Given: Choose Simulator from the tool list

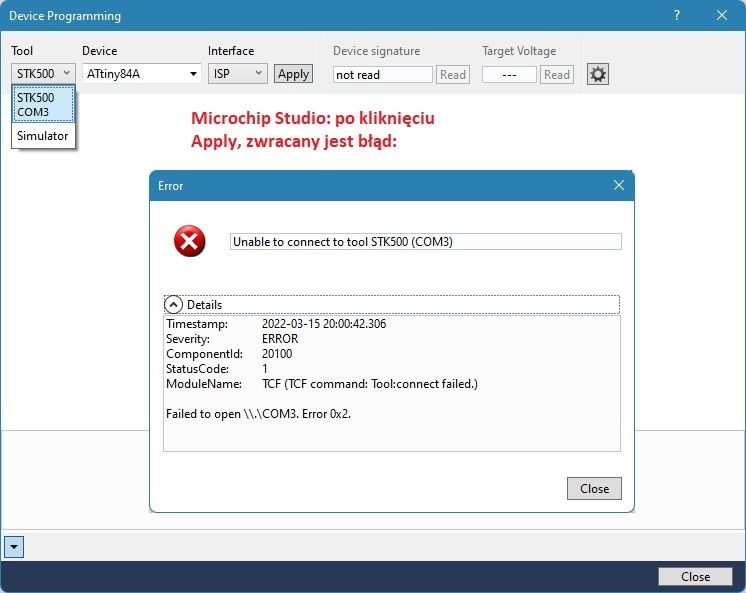Looking at the screenshot, I should (x=43, y=136).
